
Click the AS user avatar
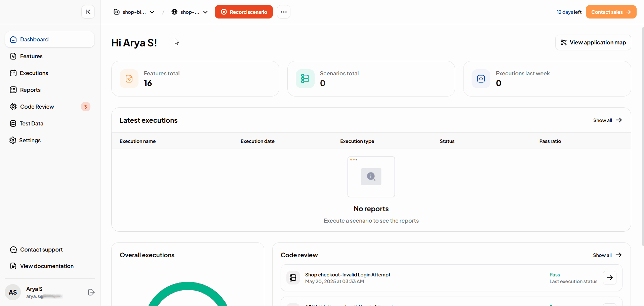point(13,292)
